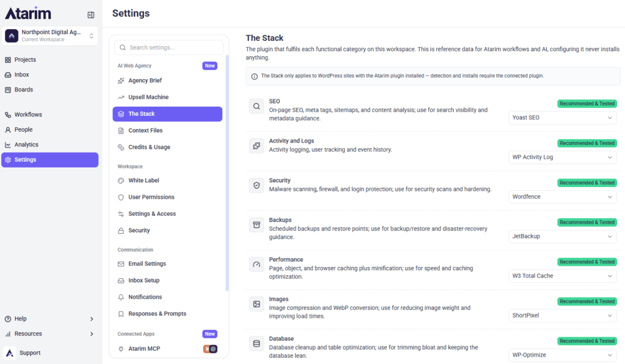Screen dimensions: 625x364
Task: Click the People icon
Action: tap(8, 130)
